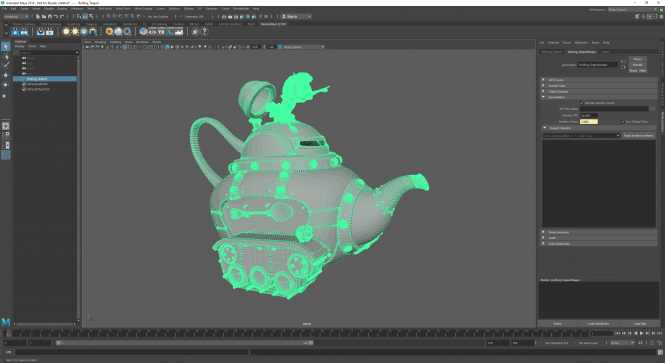This screenshot has height=363, width=665.
Task: Open the File menu
Action: [x=5, y=8]
